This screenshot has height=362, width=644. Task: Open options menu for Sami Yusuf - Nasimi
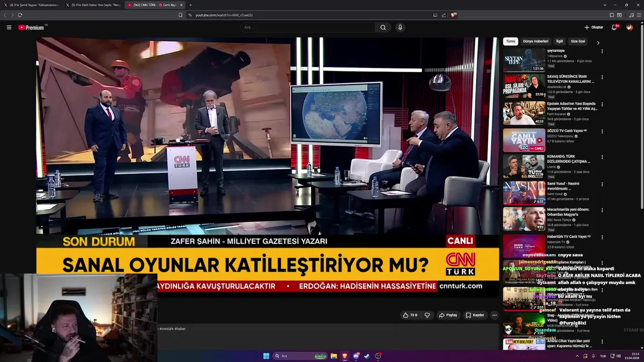click(602, 184)
